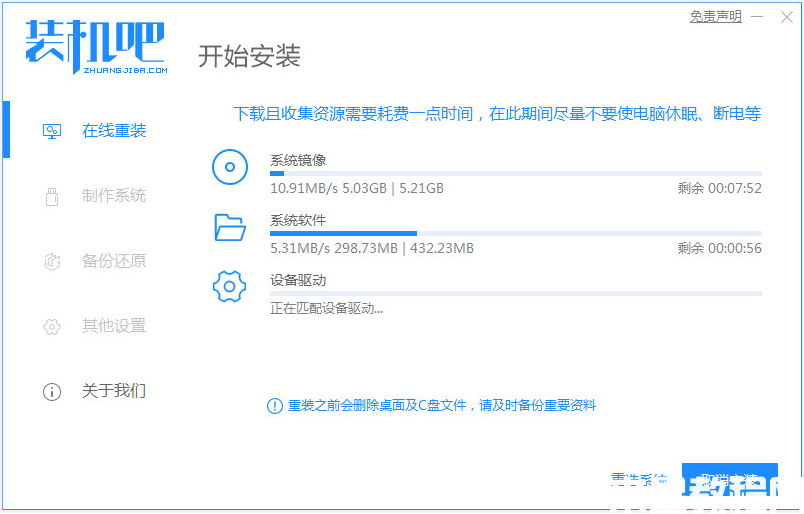Viewport: 804px width, 514px height.
Task: Open the 免责声明 link
Action: [716, 17]
